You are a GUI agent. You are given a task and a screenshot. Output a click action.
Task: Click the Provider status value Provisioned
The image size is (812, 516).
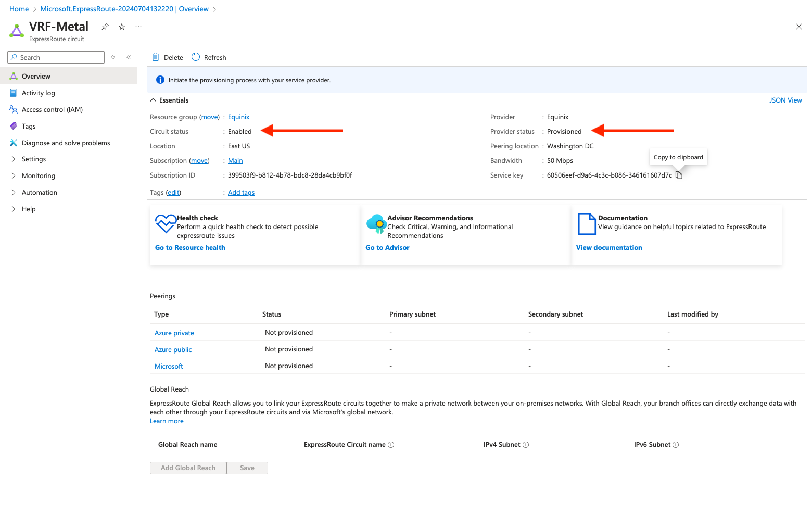[x=564, y=131]
